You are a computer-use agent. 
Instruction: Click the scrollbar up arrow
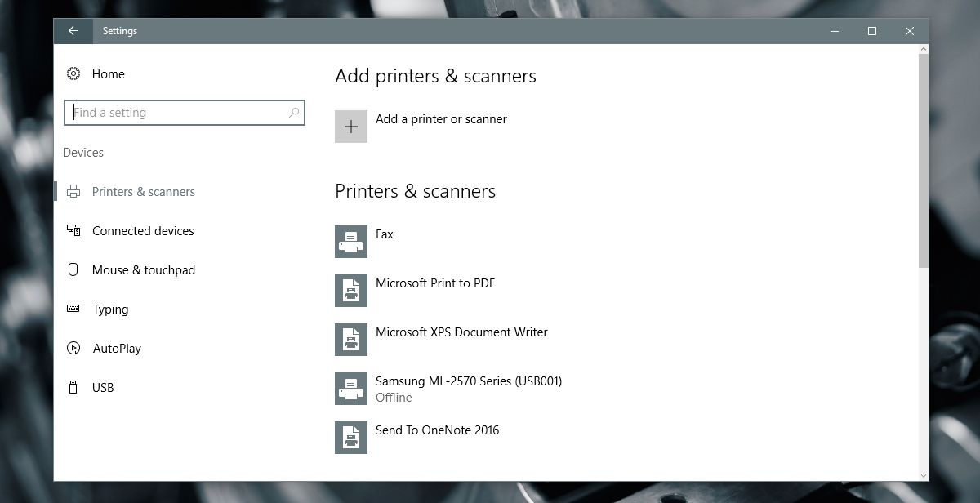tap(924, 49)
